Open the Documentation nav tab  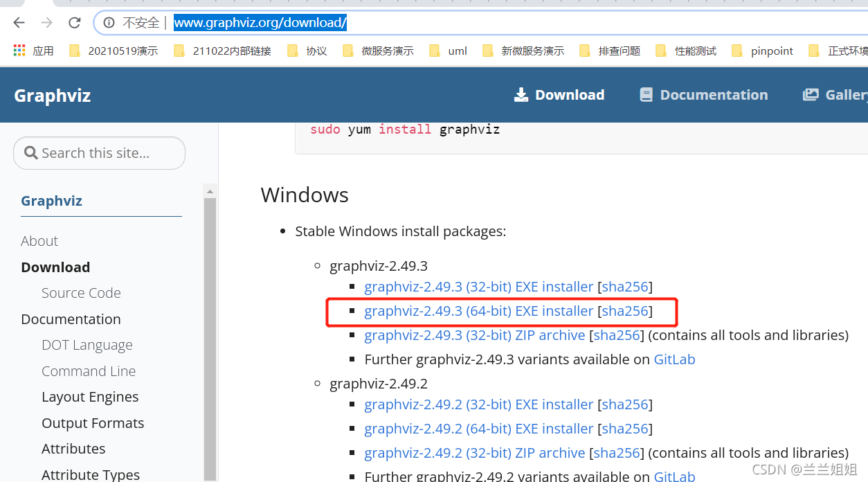click(703, 95)
